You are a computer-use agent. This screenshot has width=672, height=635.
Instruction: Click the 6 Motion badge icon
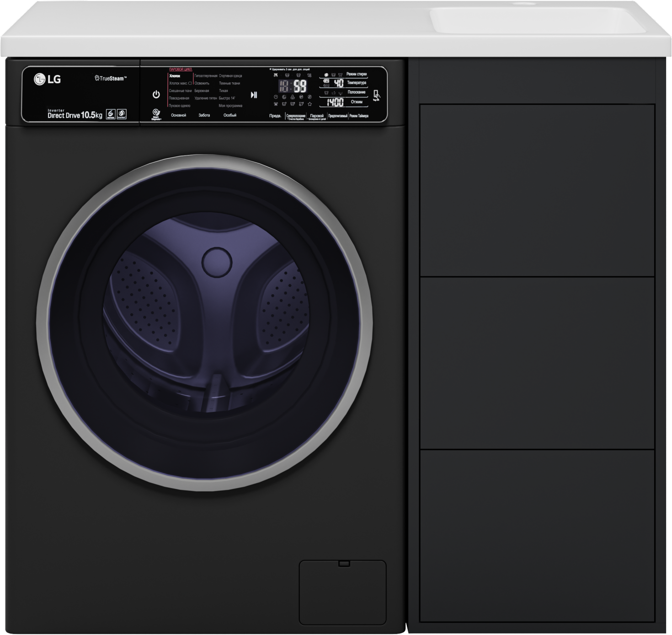coord(110,114)
